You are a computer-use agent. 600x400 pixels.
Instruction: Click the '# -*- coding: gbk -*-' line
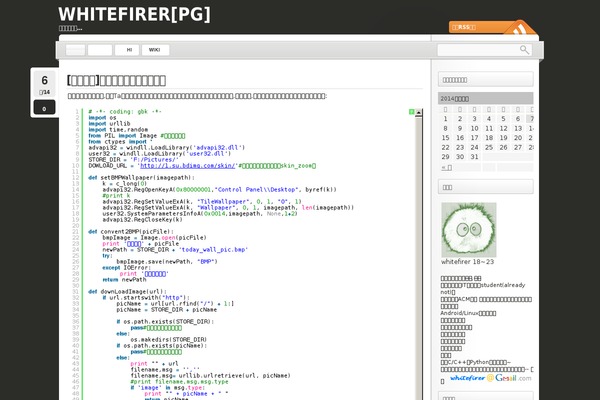(125, 111)
